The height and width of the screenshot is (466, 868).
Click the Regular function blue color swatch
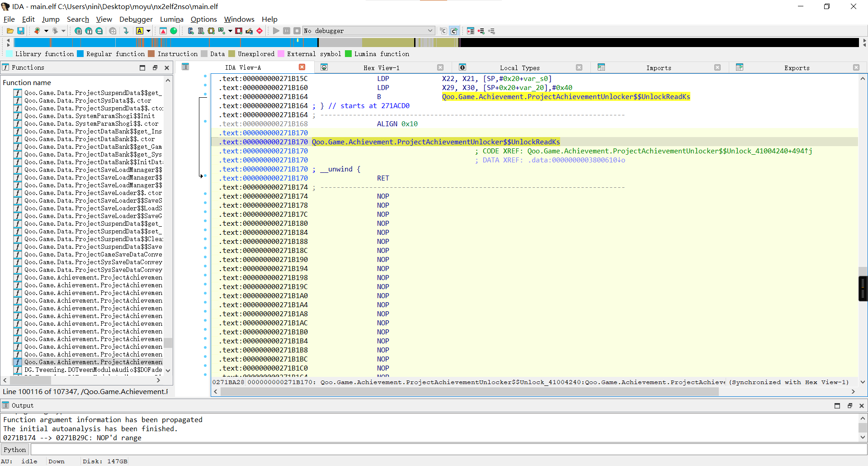(x=80, y=54)
